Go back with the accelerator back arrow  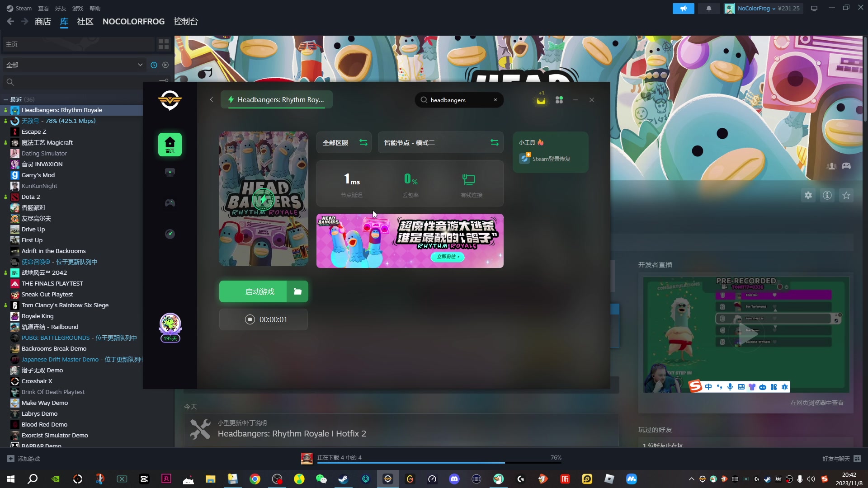coord(211,99)
